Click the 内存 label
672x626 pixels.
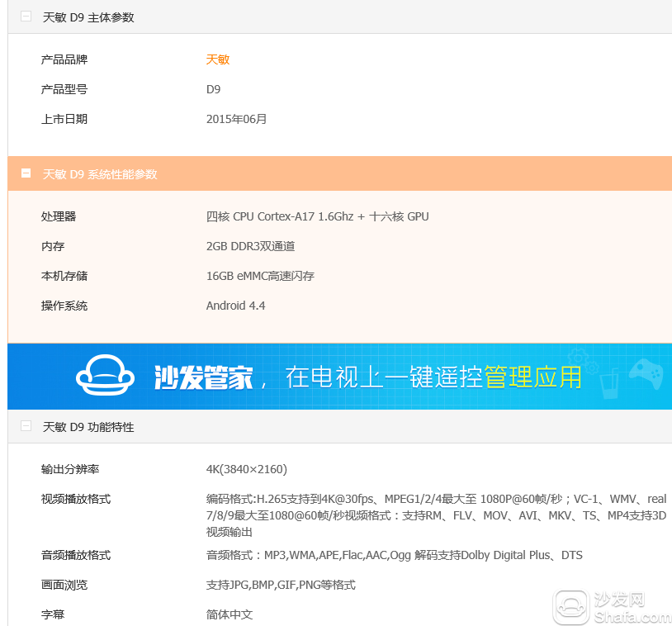[53, 246]
